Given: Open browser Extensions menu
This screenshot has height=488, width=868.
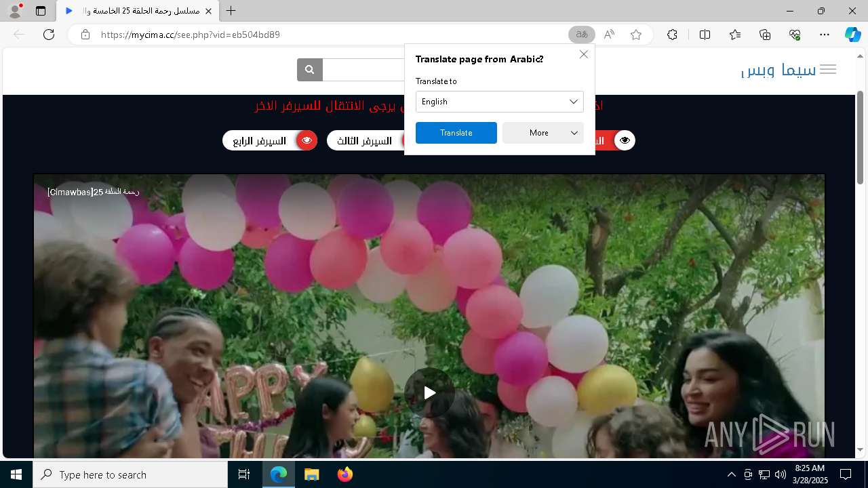Looking at the screenshot, I should 672,35.
